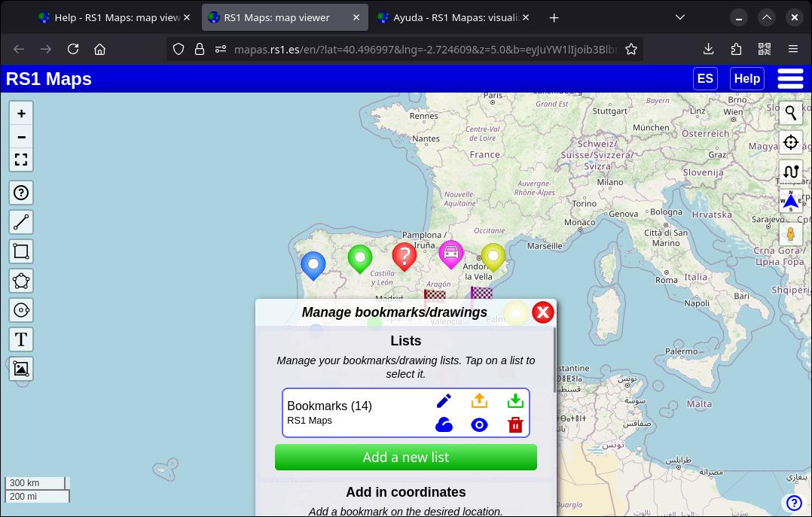Click the Add in coordinates heading

coord(406,492)
